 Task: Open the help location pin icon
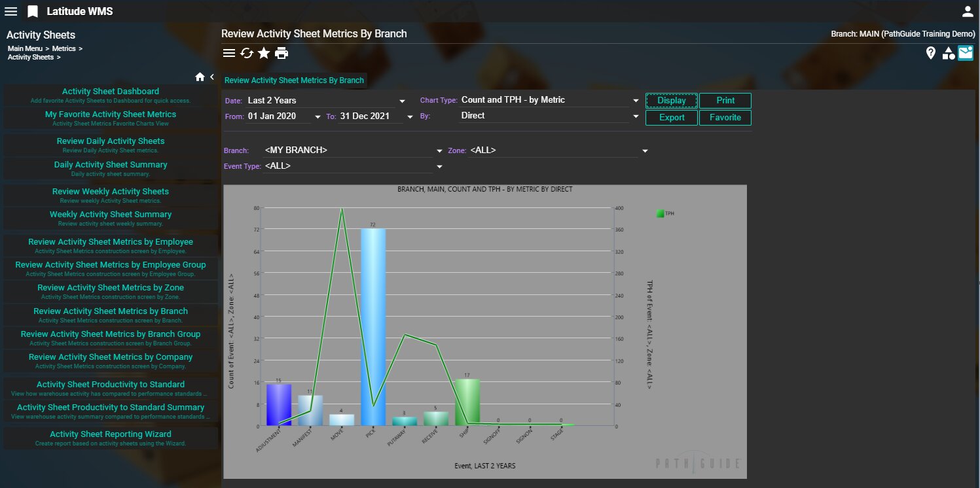coord(930,53)
